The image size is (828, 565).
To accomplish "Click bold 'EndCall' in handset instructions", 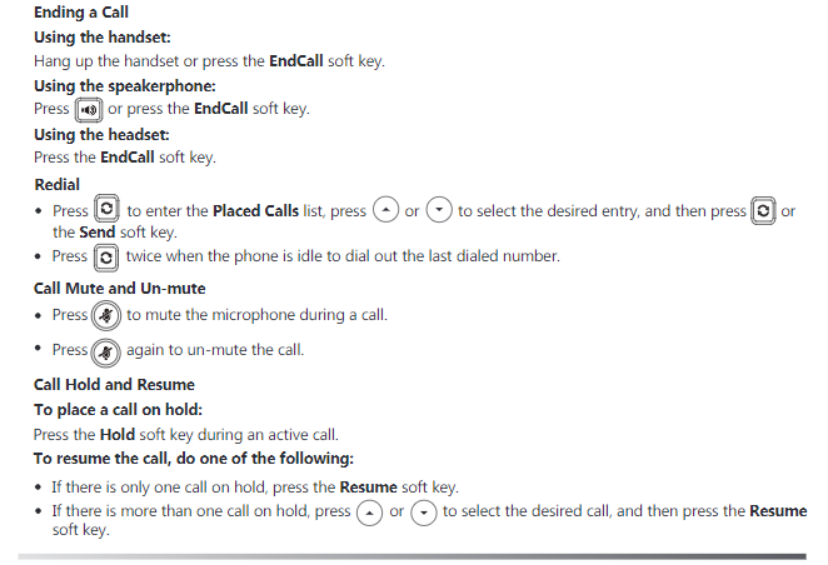I will pyautogui.click(x=296, y=61).
